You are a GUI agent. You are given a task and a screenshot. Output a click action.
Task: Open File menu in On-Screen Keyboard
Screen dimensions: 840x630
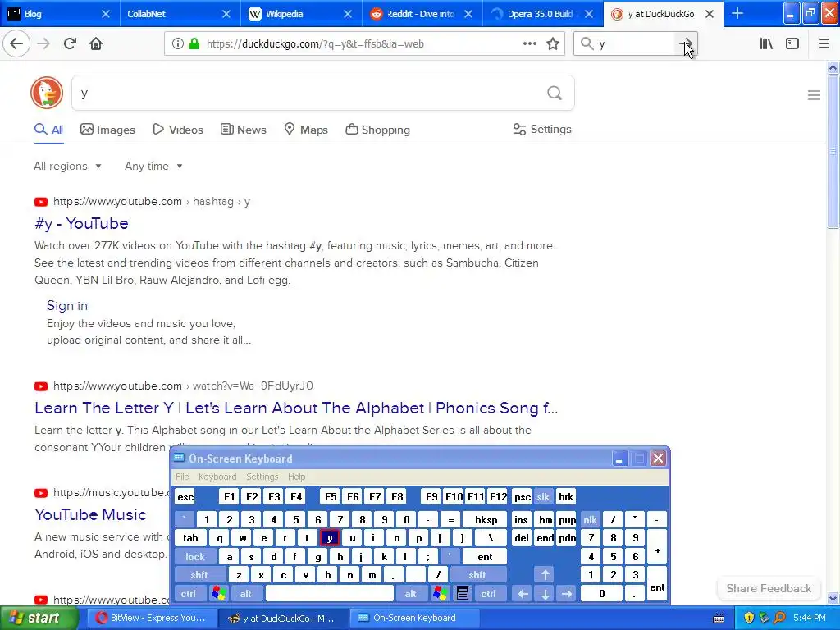click(182, 477)
